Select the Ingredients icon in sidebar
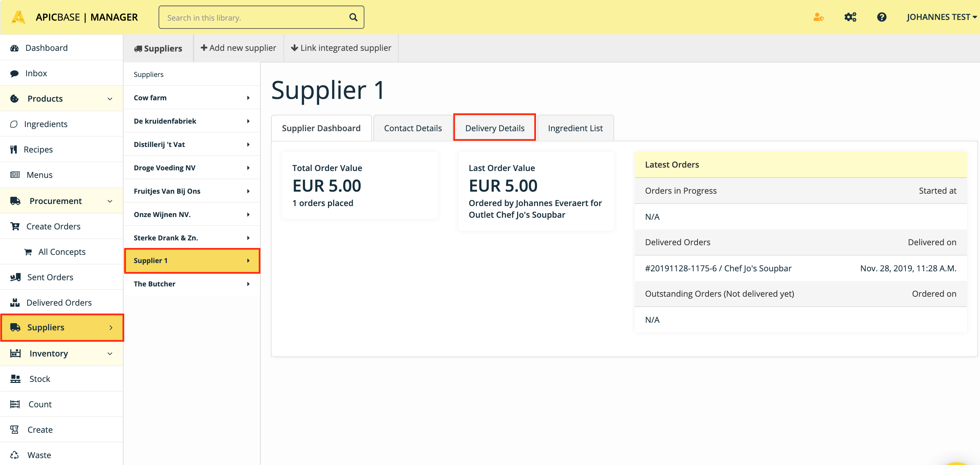 (14, 124)
